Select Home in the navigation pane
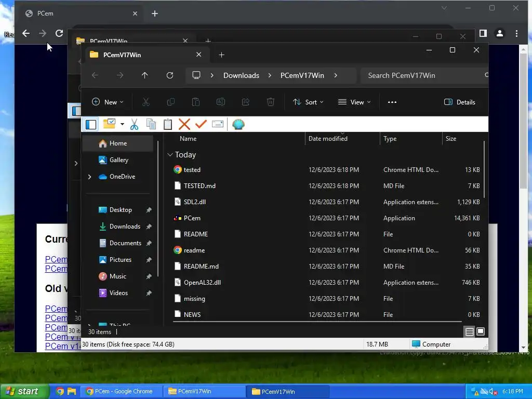This screenshot has width=532, height=399. click(x=118, y=143)
